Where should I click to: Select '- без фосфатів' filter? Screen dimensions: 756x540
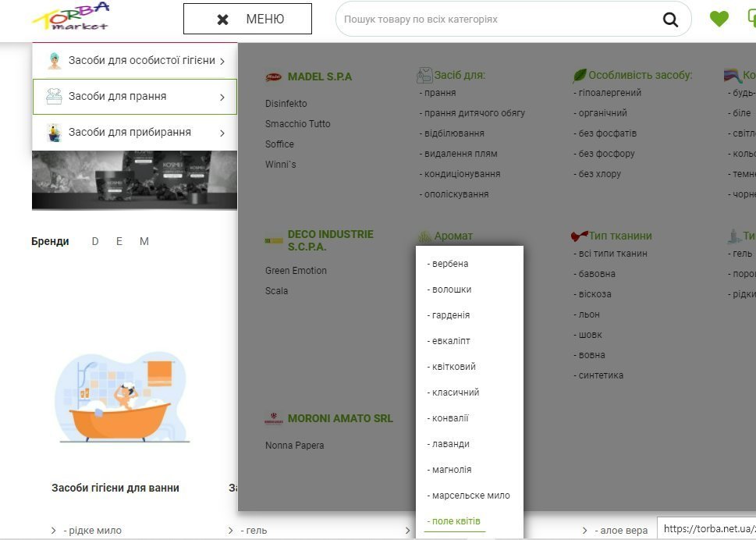pos(605,133)
